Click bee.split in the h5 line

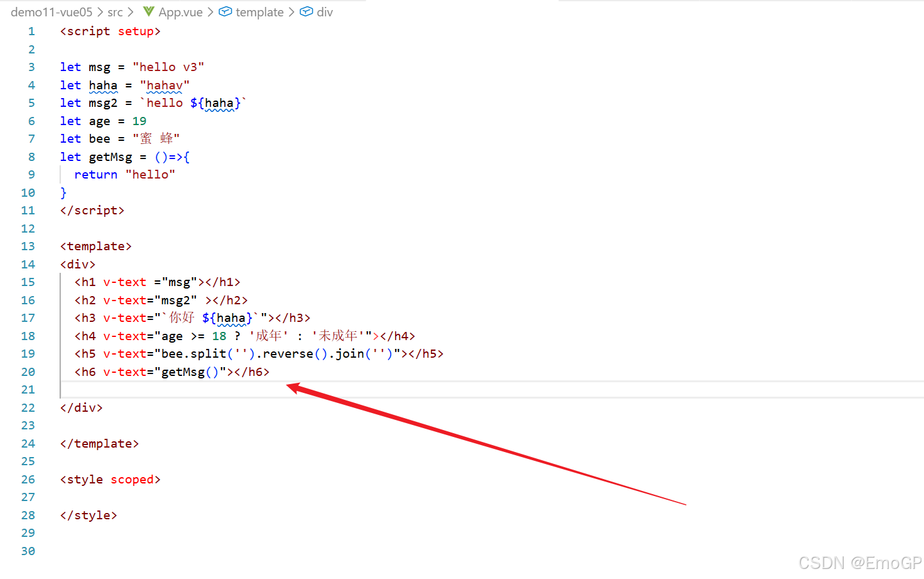coord(193,354)
